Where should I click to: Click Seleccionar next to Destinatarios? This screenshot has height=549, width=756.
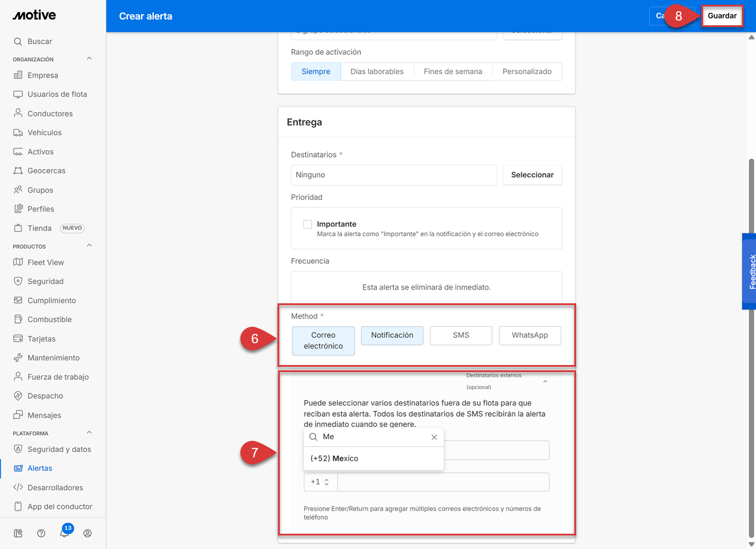pyautogui.click(x=532, y=175)
